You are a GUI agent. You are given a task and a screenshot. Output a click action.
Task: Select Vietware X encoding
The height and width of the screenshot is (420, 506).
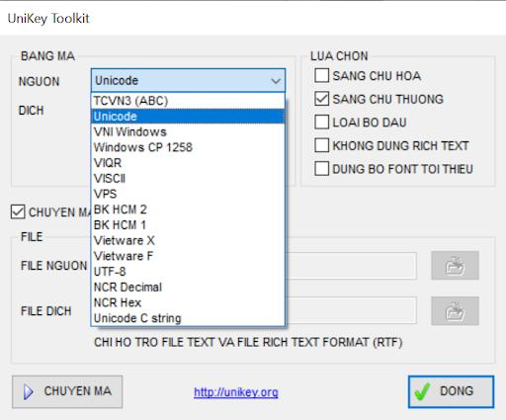coord(188,240)
